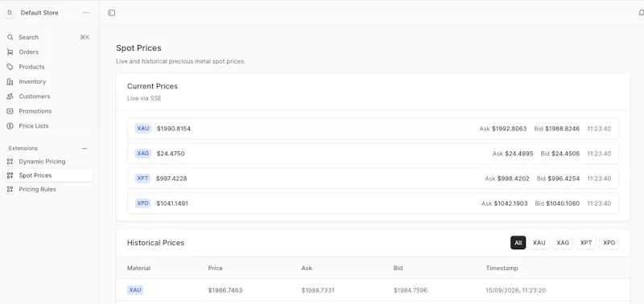This screenshot has height=304, width=644.
Task: Collapse the Extensions section
Action: click(85, 149)
